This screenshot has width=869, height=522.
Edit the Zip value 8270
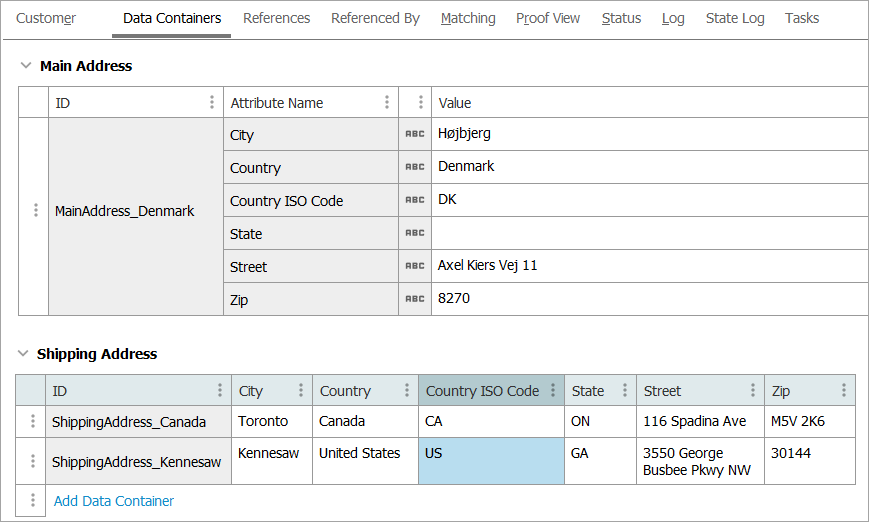[650, 299]
